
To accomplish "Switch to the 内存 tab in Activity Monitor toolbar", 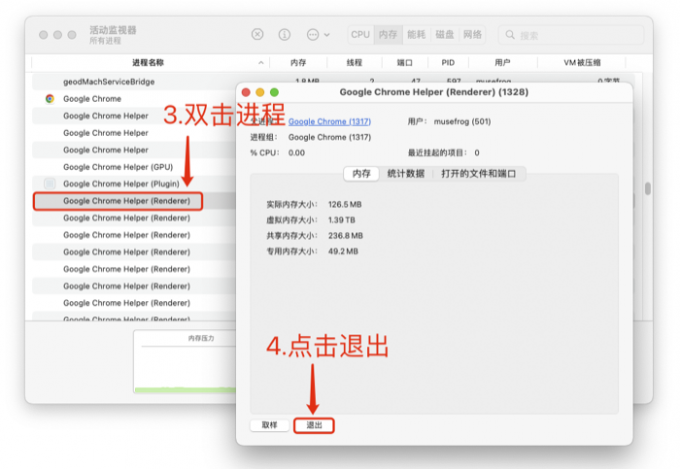I will coord(388,34).
